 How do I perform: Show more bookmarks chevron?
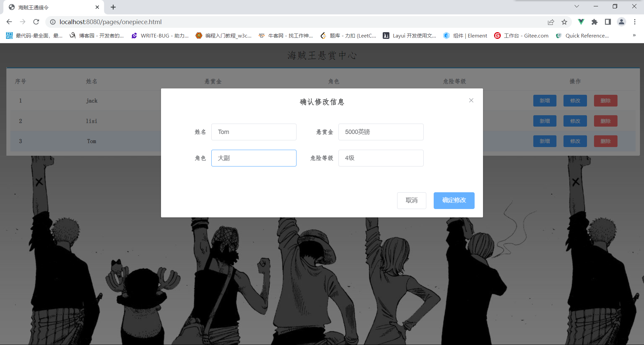coord(634,35)
